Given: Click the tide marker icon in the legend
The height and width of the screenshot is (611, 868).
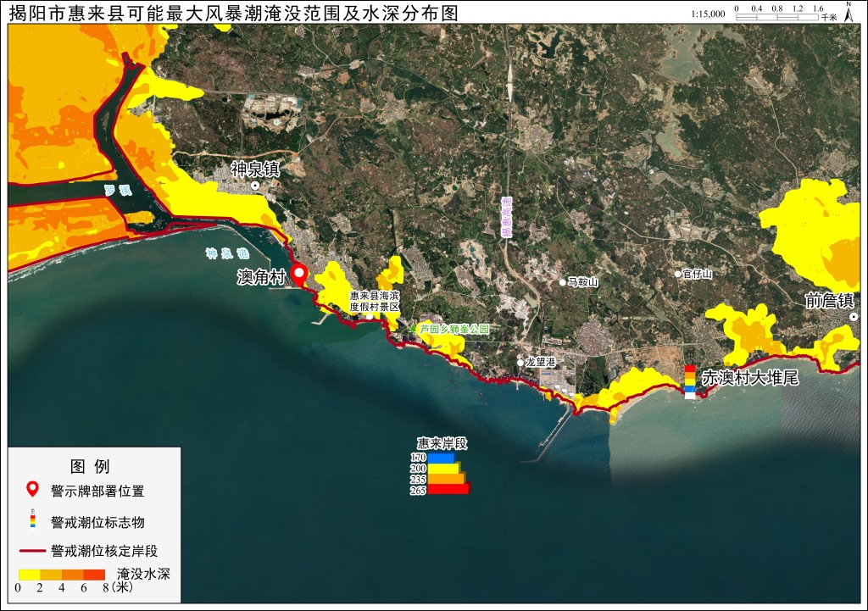Looking at the screenshot, I should (x=33, y=518).
